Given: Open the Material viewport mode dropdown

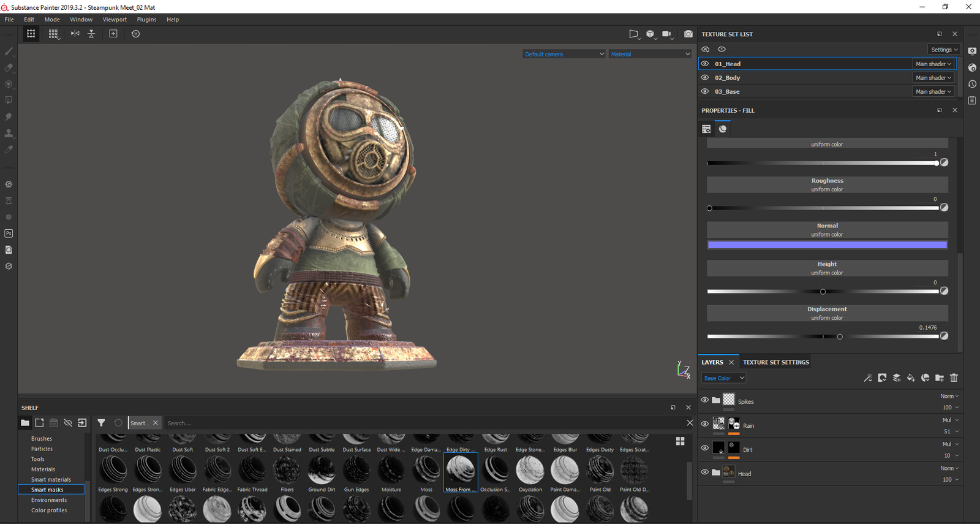Looking at the screenshot, I should click(650, 54).
